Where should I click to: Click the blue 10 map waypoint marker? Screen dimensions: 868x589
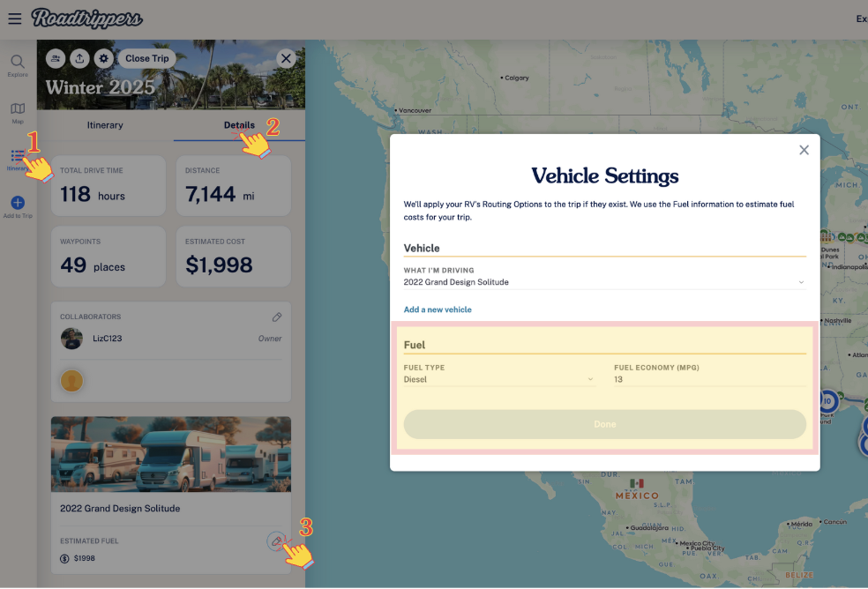(x=827, y=401)
